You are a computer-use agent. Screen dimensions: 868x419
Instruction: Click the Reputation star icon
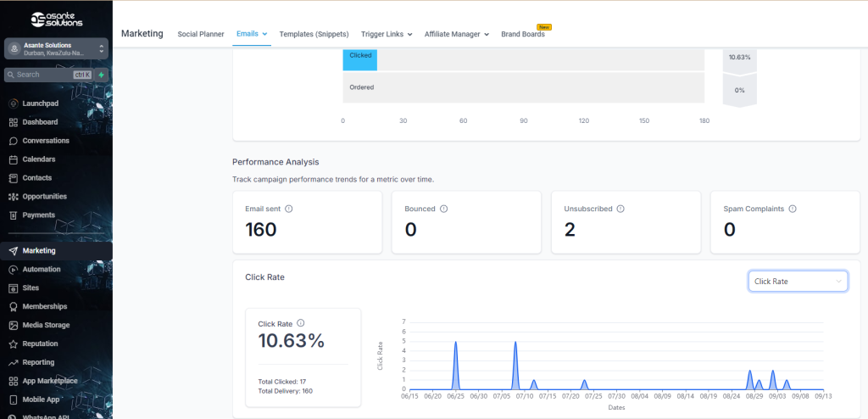(x=14, y=344)
